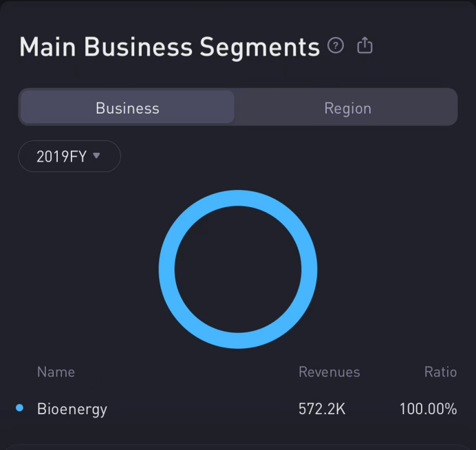This screenshot has width=476, height=450.
Task: Click the 100.00% ratio value
Action: [428, 409]
